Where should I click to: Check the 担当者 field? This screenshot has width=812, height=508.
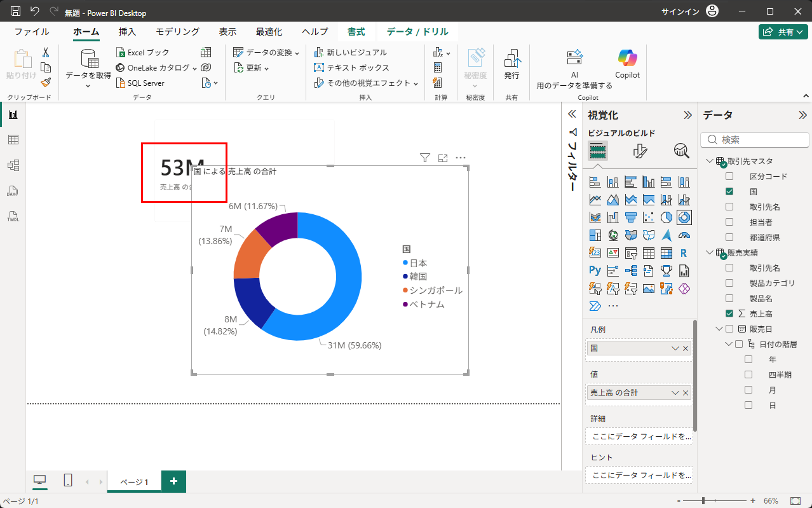[729, 222]
